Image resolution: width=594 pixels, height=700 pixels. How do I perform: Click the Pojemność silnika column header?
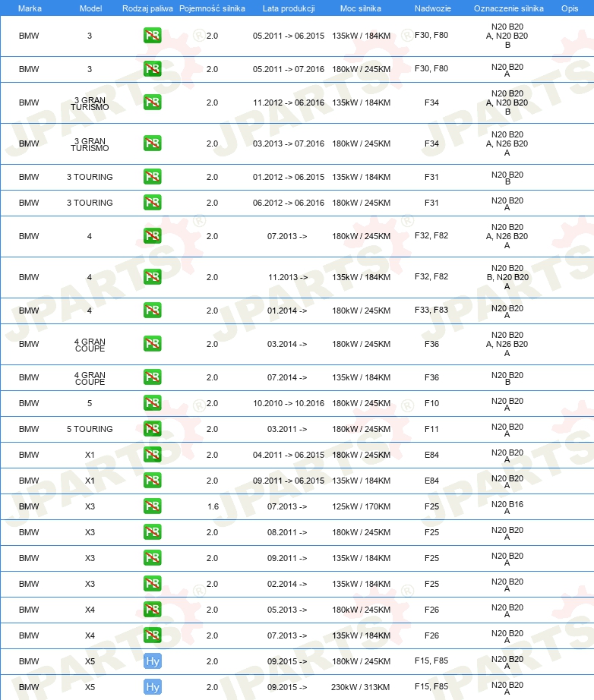(212, 8)
